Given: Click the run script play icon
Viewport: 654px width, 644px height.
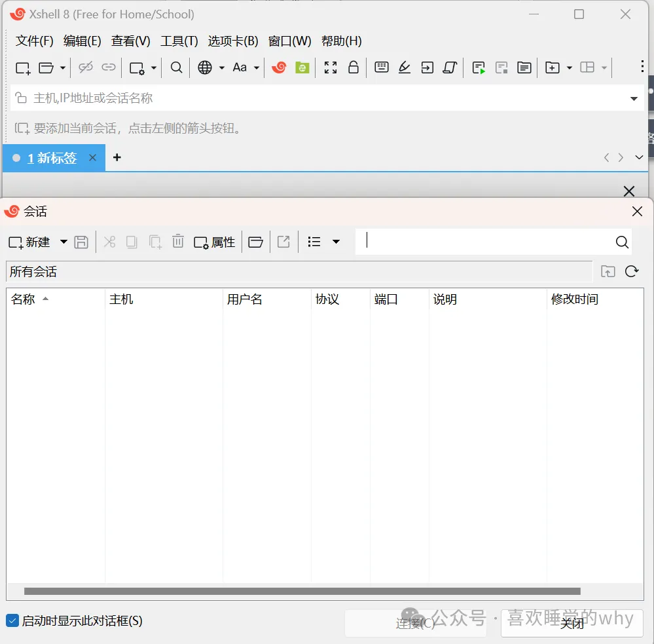Looking at the screenshot, I should [x=479, y=67].
